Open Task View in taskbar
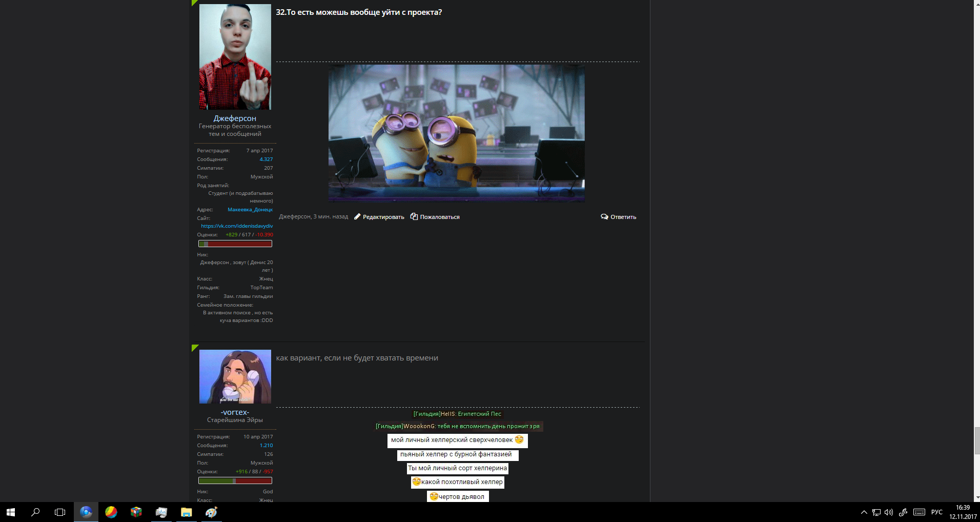 pyautogui.click(x=60, y=512)
